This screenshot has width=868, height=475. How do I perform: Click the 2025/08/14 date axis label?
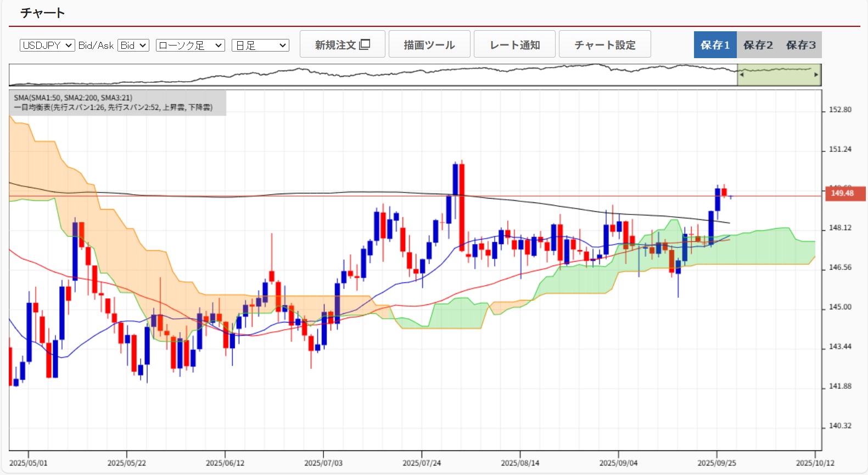point(520,463)
